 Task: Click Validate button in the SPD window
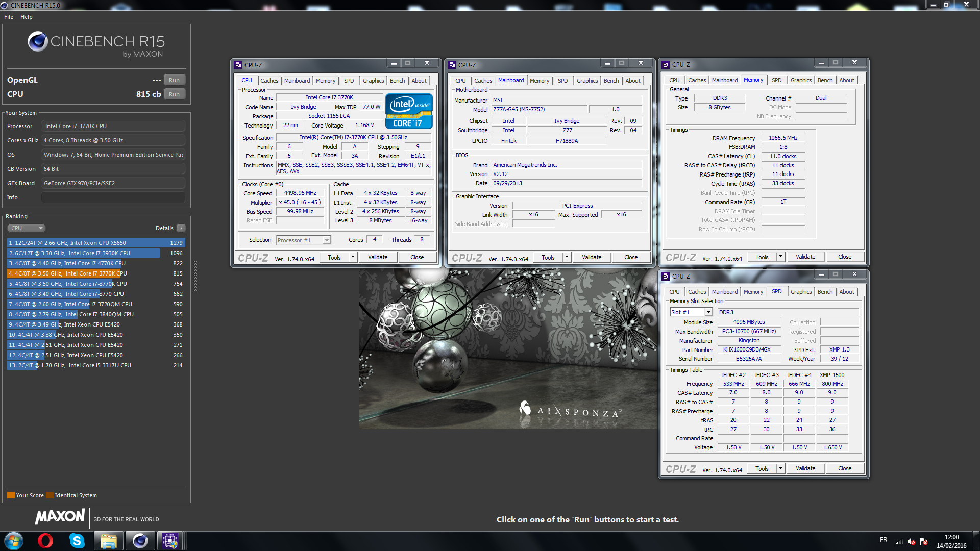pos(805,468)
